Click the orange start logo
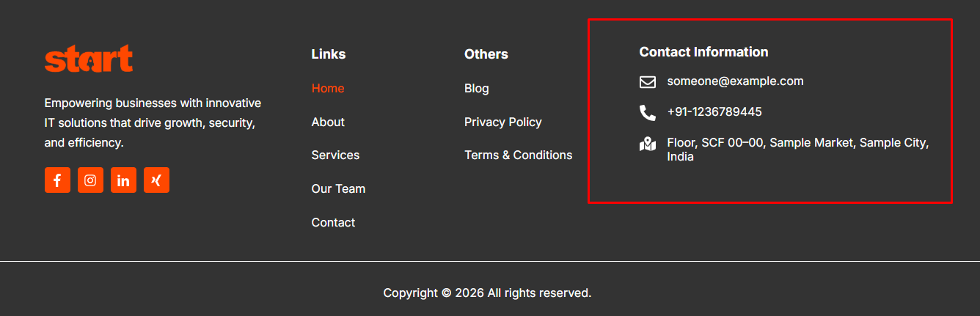 click(89, 59)
